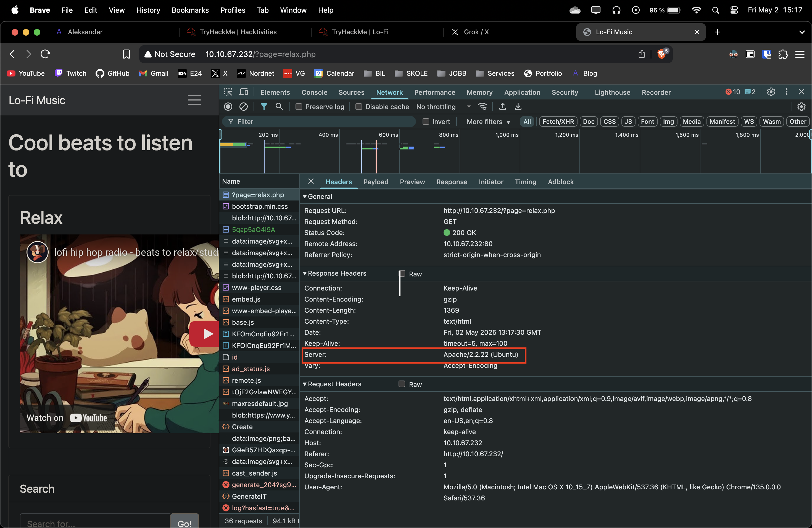The width and height of the screenshot is (812, 528).
Task: Select the Fetch/XHR filter
Action: click(558, 122)
